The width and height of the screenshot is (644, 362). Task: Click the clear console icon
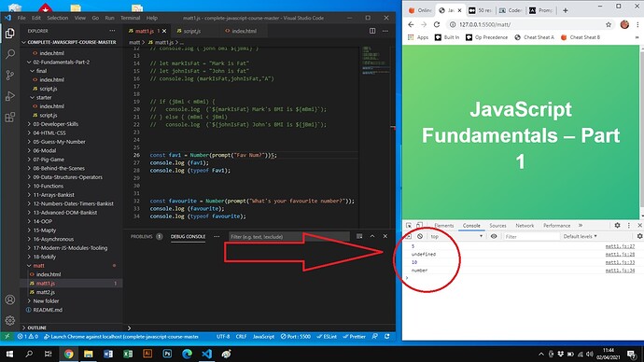420,236
